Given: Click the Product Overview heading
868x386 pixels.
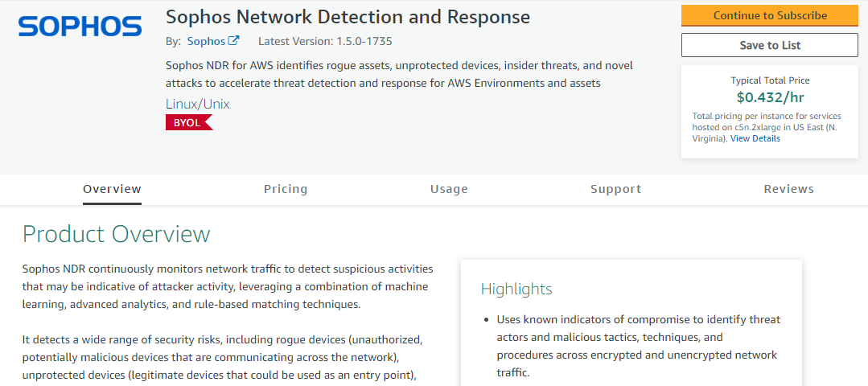Looking at the screenshot, I should click(x=116, y=234).
